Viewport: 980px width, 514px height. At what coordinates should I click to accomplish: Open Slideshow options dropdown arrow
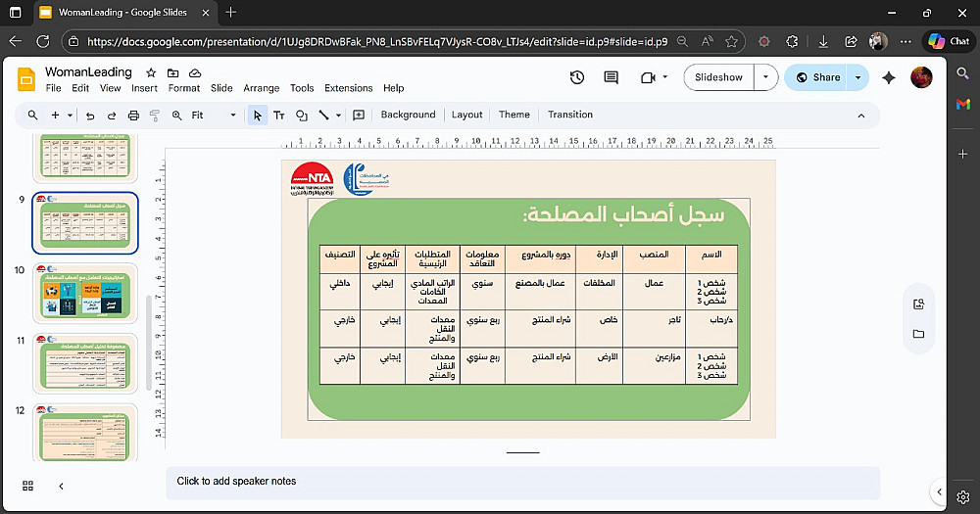pos(765,77)
